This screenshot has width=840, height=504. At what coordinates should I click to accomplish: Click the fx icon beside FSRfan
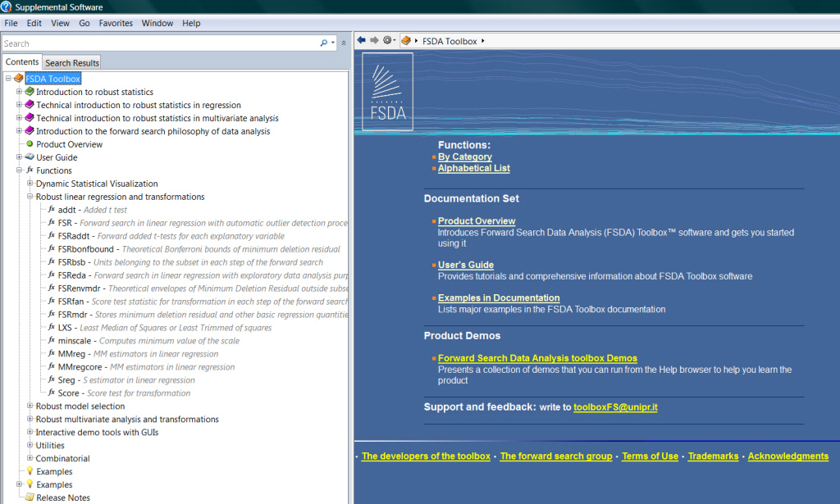tap(52, 302)
